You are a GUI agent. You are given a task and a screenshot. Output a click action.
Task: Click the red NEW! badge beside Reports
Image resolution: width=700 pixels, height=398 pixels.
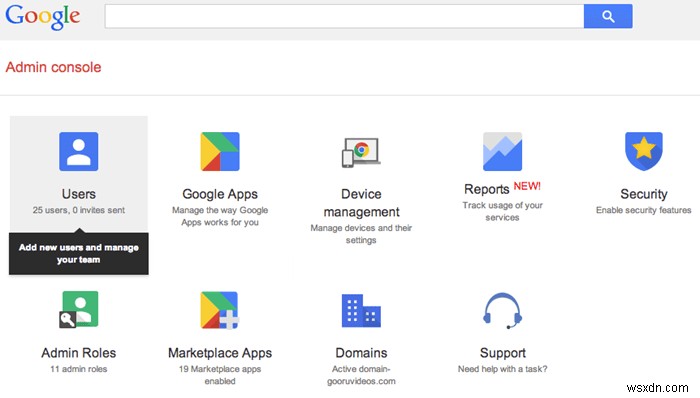[527, 186]
